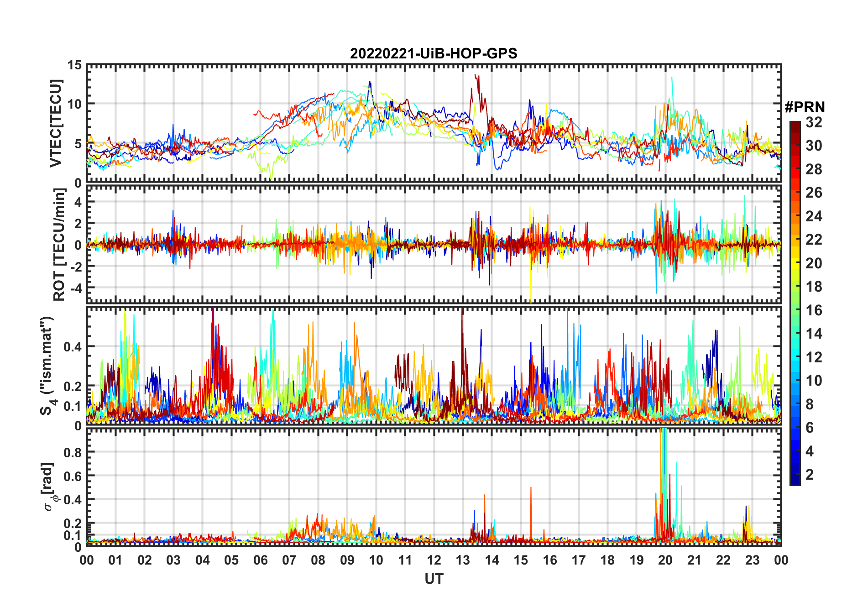868x607 pixels.
Task: Click colorbar tick label 8
Action: pos(810,404)
